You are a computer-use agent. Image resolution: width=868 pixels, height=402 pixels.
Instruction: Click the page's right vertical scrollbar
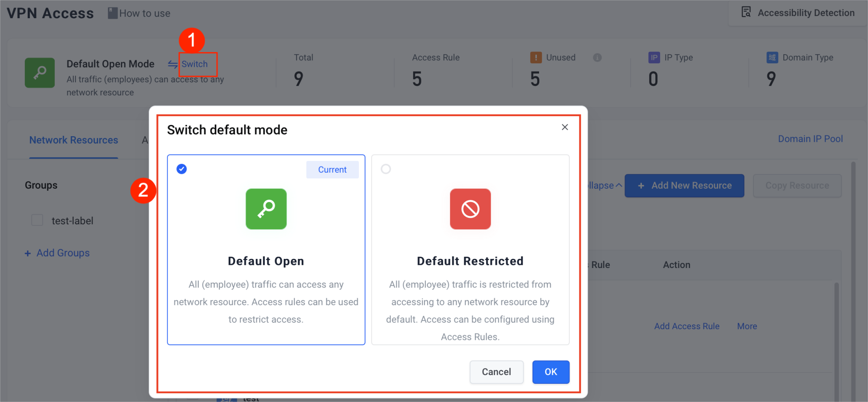pyautogui.click(x=853, y=282)
